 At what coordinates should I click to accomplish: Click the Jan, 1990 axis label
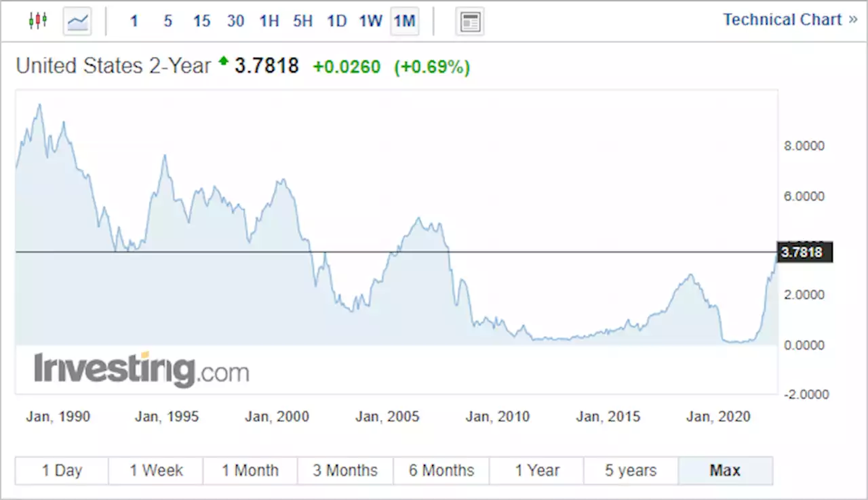click(58, 417)
